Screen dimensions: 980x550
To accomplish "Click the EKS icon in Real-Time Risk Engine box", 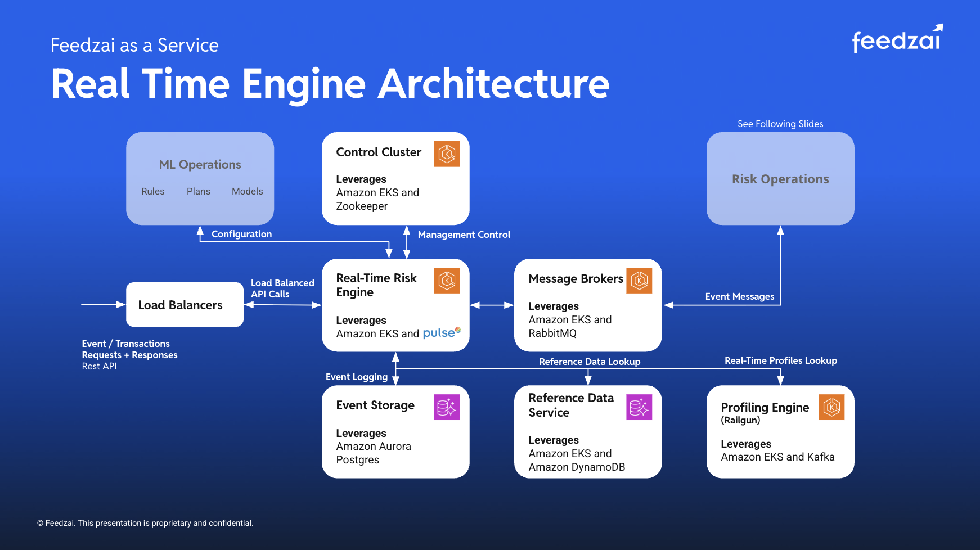I will pyautogui.click(x=447, y=280).
